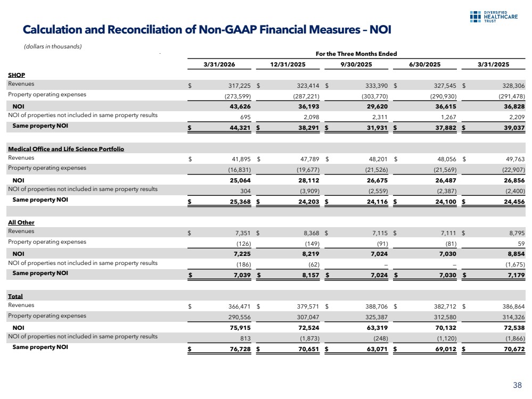Click Total same property NOI 76,728

[240, 349]
